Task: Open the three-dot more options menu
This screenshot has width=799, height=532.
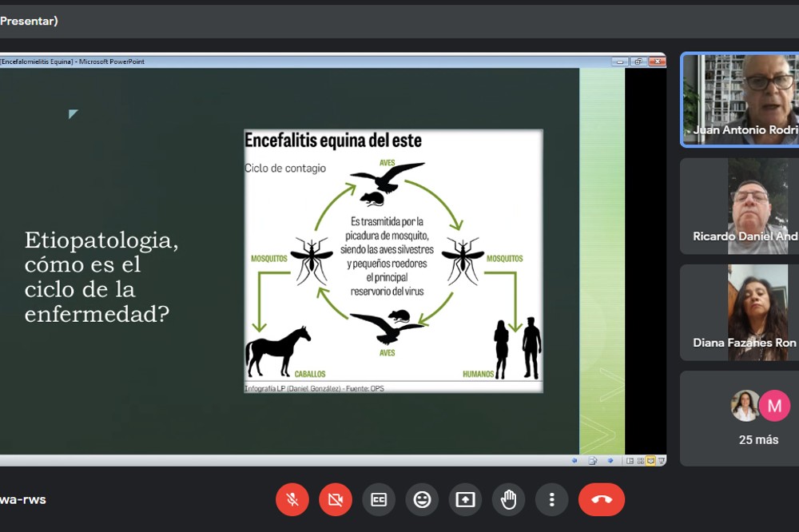Action: point(551,500)
